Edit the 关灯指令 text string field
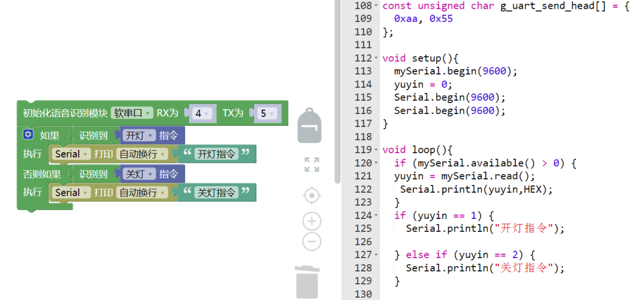 216,192
